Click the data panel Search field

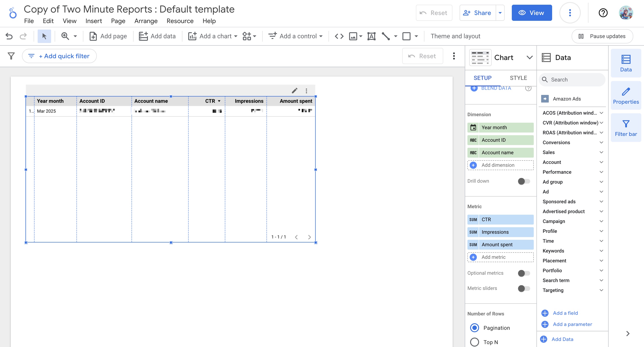(x=575, y=80)
